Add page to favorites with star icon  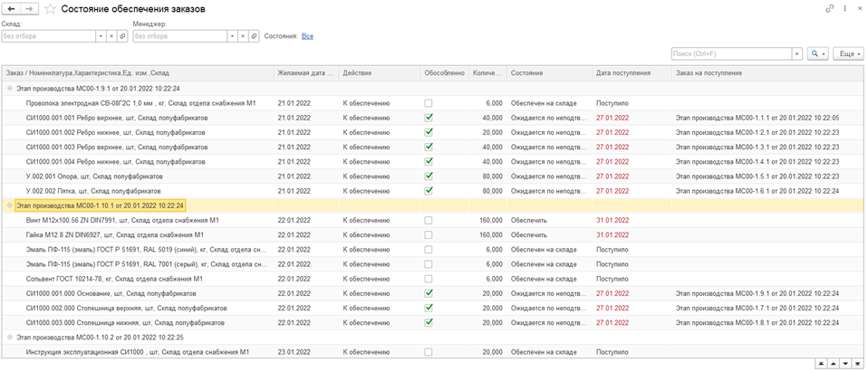[50, 9]
